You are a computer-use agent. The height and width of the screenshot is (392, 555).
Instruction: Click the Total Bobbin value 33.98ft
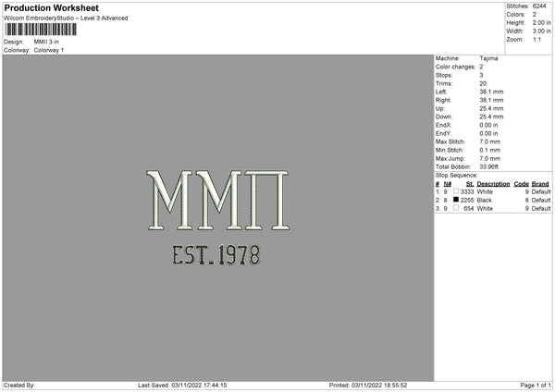coord(489,167)
